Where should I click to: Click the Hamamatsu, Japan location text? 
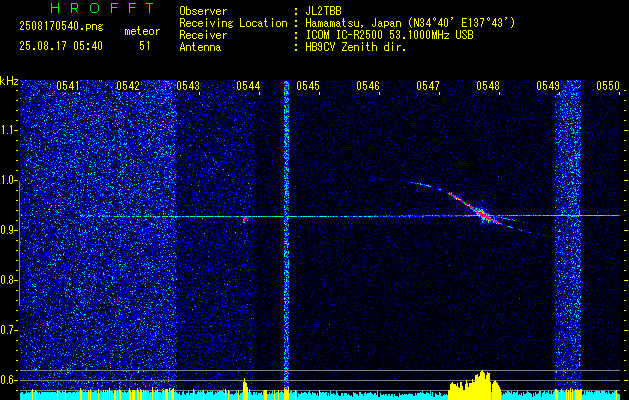click(x=410, y=23)
